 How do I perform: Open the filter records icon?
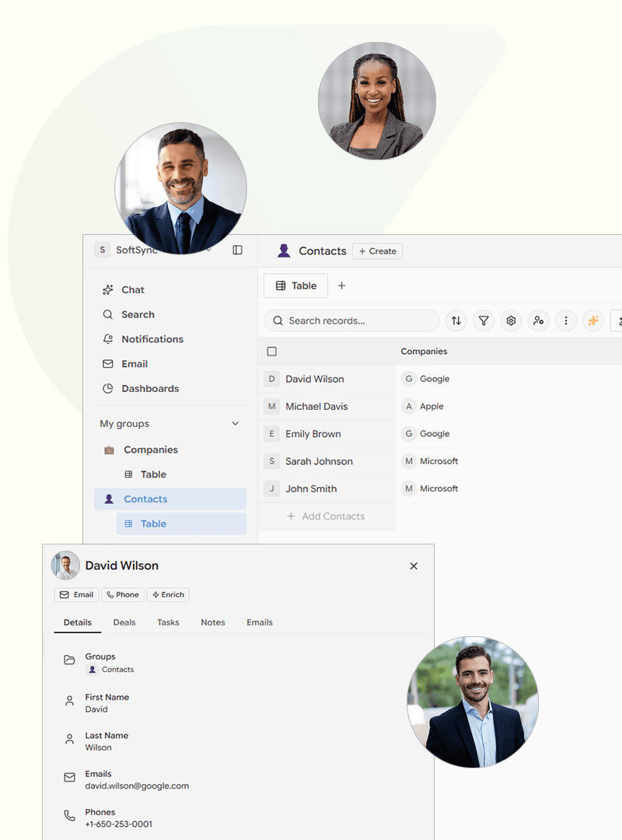[x=484, y=320]
